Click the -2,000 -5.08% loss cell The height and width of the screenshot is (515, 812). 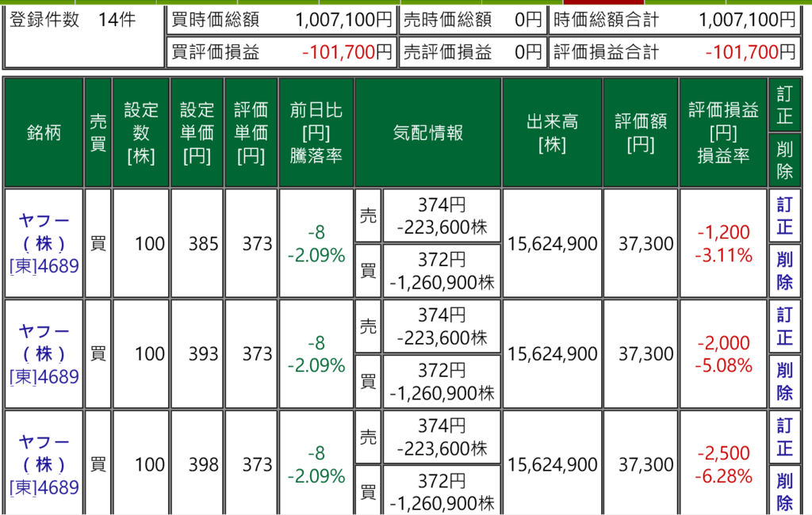pyautogui.click(x=723, y=354)
